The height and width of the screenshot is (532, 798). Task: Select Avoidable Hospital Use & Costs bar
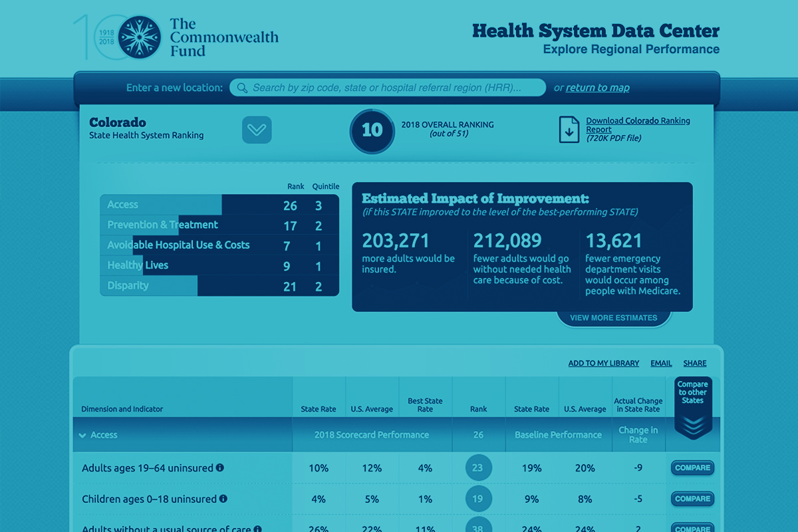(219, 245)
